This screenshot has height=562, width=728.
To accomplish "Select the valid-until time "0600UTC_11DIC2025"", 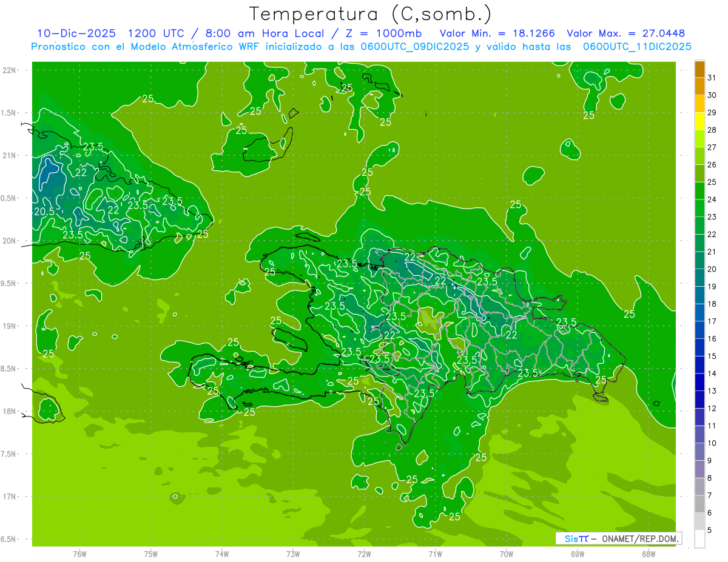I will (637, 46).
